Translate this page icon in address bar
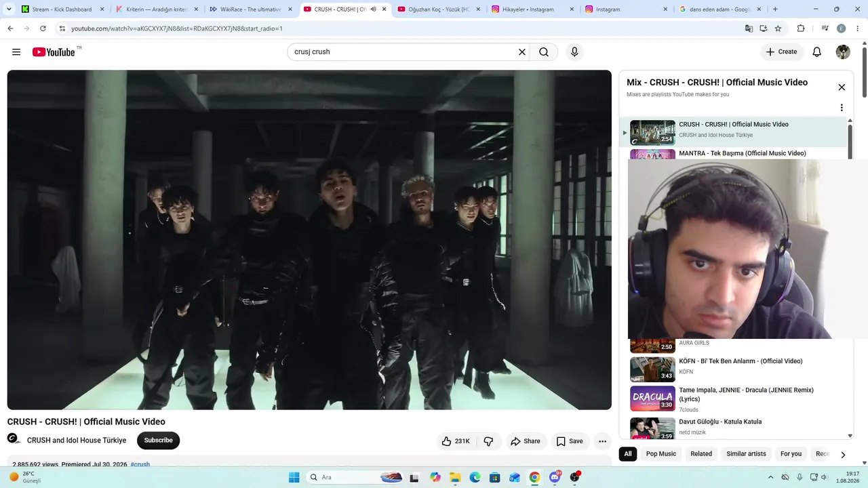 coord(749,28)
